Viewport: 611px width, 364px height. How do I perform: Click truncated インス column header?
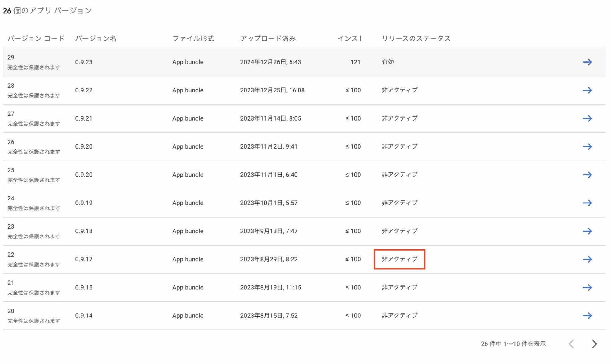point(349,38)
